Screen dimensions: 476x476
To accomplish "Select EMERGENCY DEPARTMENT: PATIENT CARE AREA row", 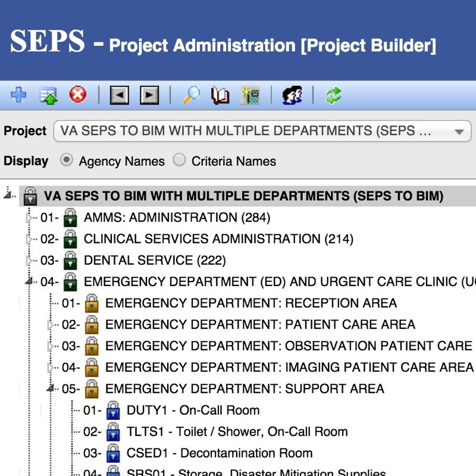I will click(x=260, y=324).
